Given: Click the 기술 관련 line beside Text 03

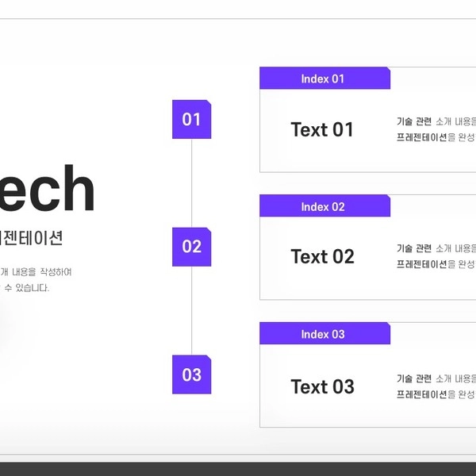Looking at the screenshot, I should tap(436, 378).
